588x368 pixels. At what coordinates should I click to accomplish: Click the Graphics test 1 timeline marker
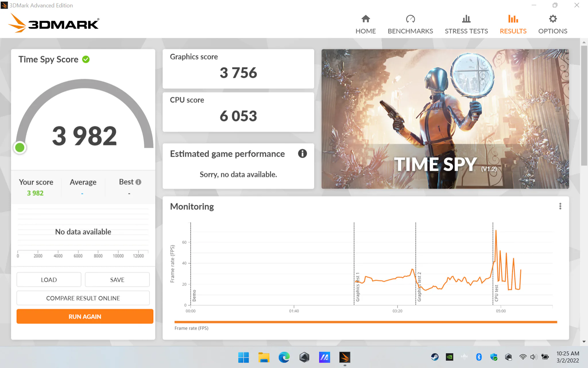tap(357, 287)
